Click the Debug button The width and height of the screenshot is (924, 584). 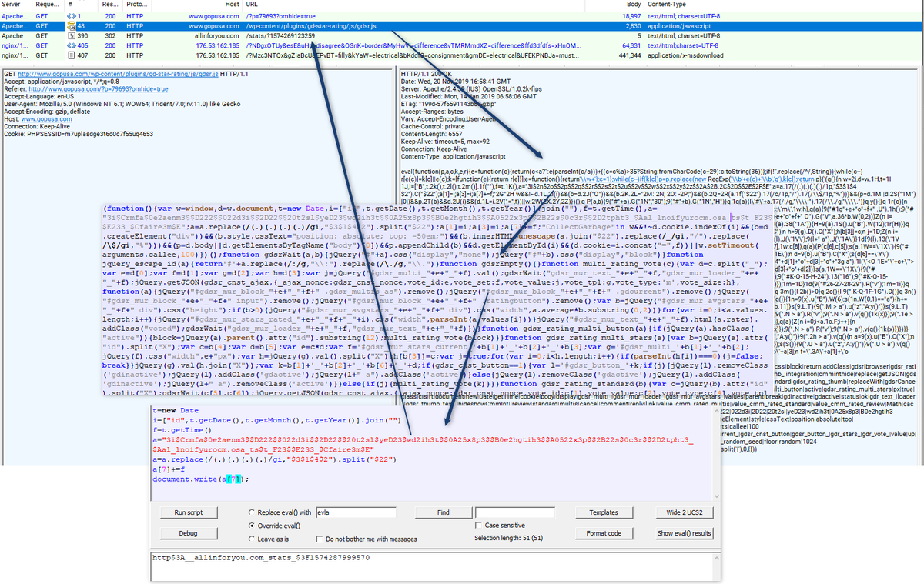[188, 533]
